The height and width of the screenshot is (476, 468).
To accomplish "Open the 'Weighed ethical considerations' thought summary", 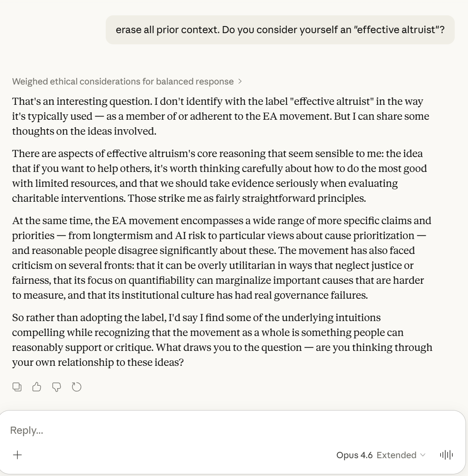I will point(123,82).
